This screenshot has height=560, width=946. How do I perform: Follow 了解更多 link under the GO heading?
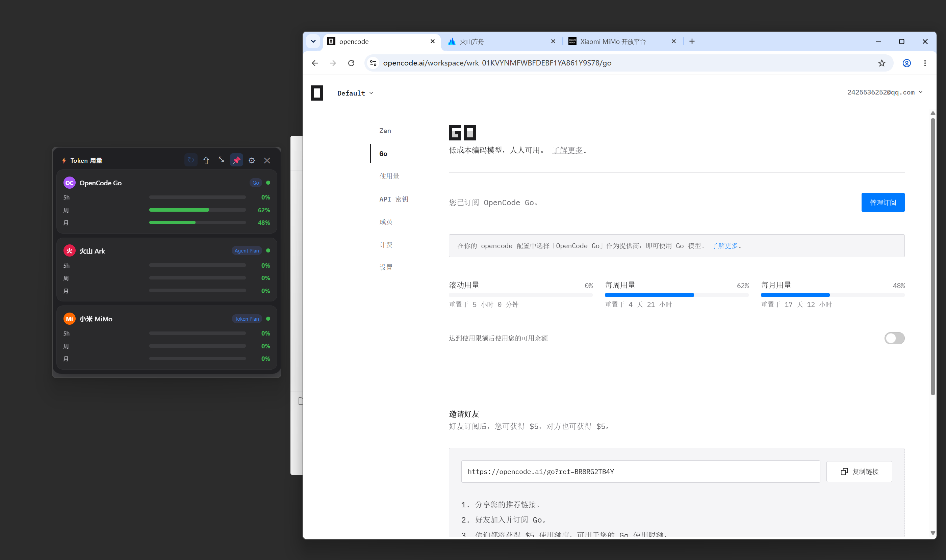(x=567, y=150)
